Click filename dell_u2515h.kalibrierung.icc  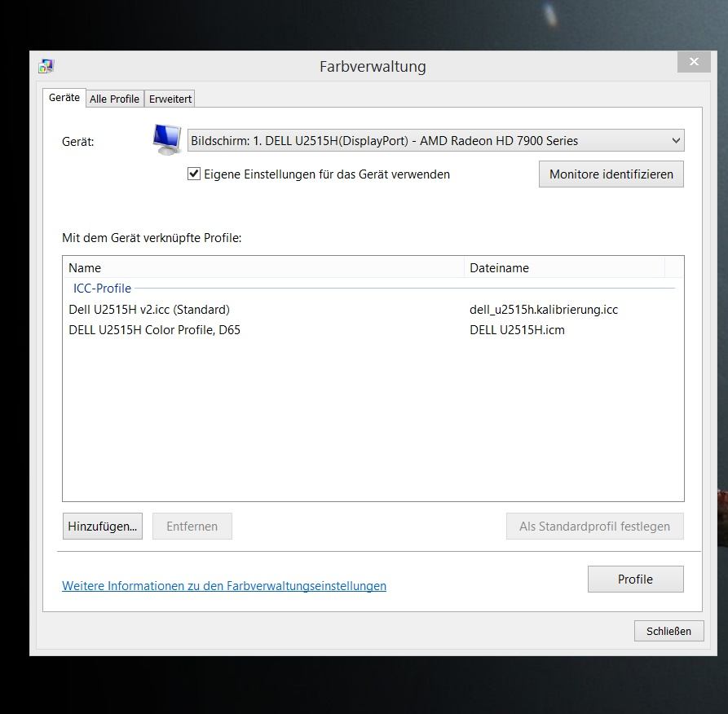pos(544,310)
